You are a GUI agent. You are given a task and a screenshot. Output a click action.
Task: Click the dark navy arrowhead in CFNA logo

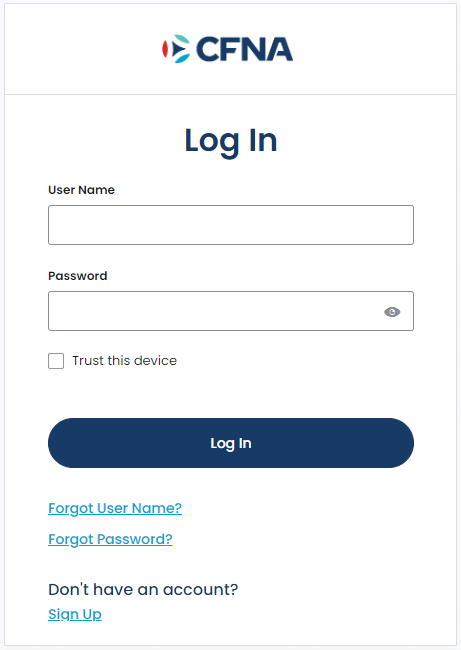point(179,49)
